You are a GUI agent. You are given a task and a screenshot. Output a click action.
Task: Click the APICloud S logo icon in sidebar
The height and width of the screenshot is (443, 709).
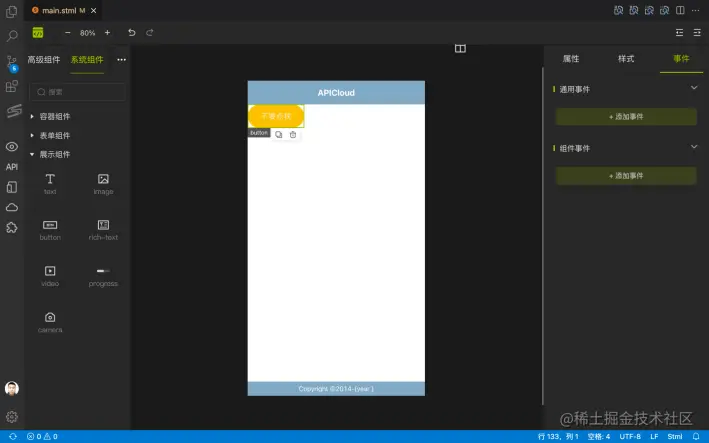pyautogui.click(x=14, y=110)
